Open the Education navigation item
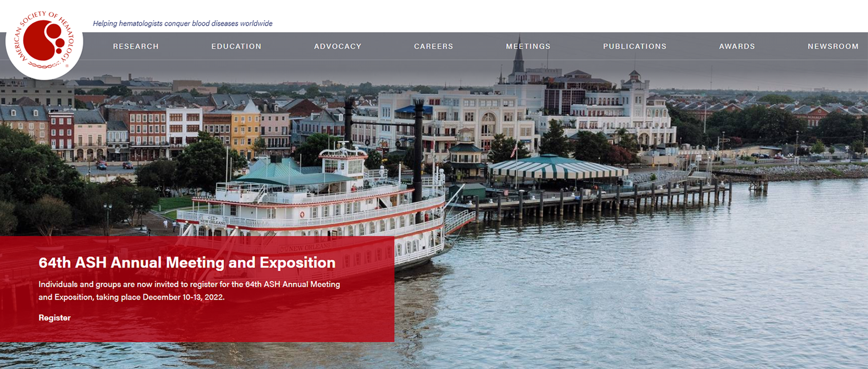The image size is (868, 369). (236, 46)
